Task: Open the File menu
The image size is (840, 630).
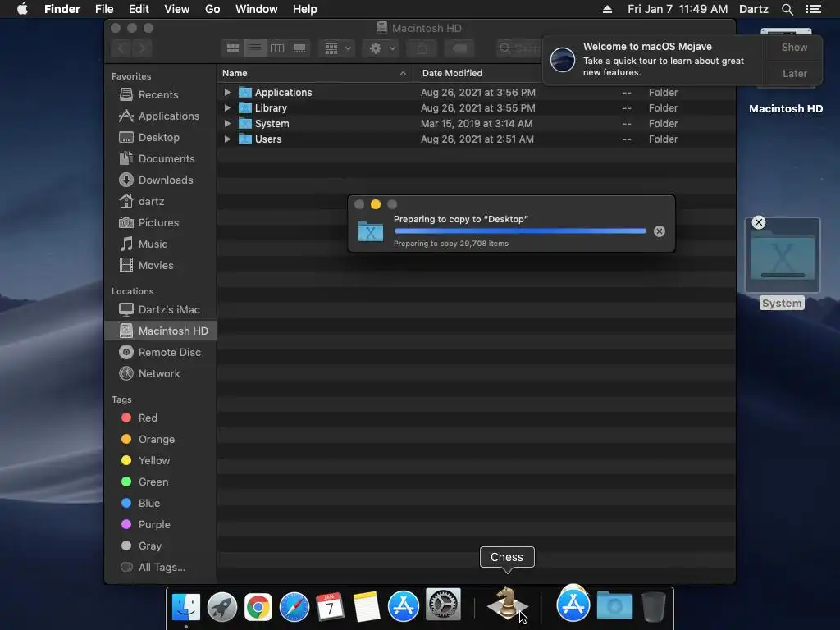Action: pos(104,9)
